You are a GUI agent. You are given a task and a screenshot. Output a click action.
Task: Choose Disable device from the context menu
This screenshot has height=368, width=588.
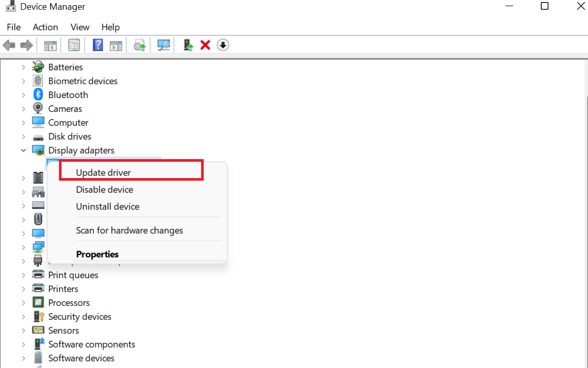[x=137, y=189]
